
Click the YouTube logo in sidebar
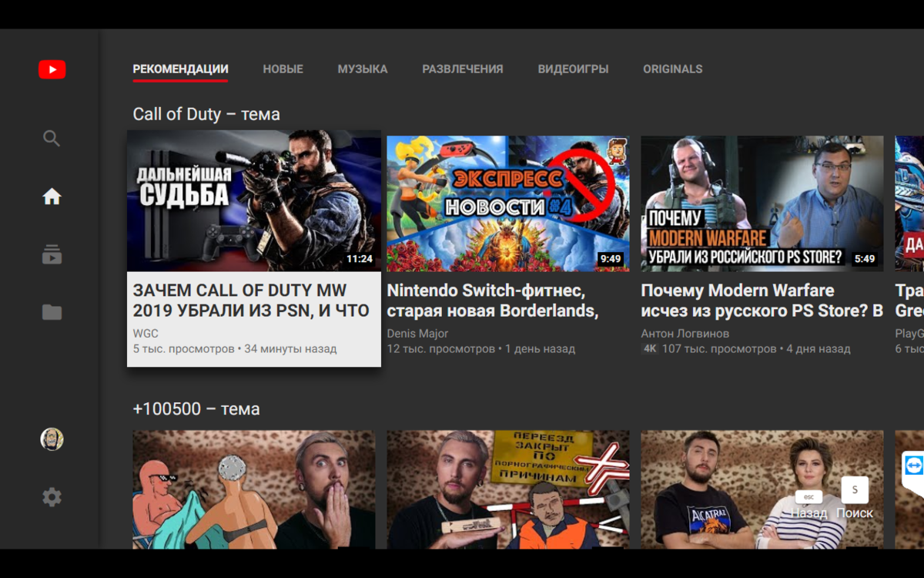point(51,69)
